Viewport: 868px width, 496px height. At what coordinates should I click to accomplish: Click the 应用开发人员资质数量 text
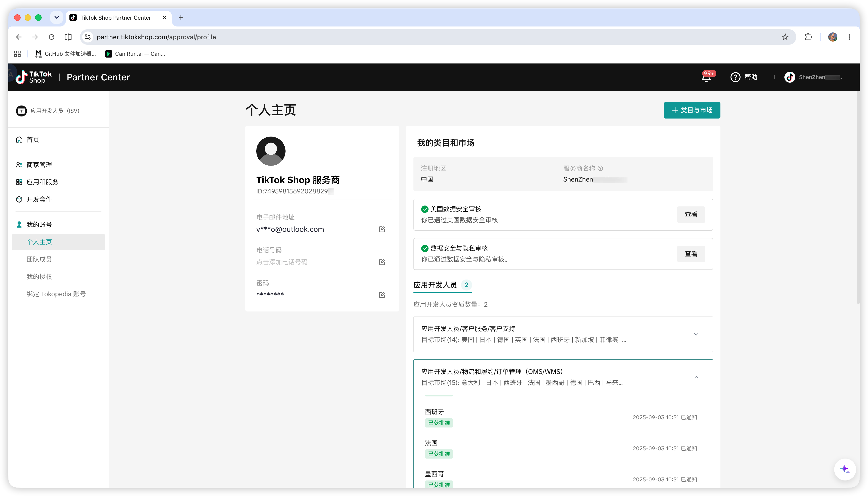[450, 305]
